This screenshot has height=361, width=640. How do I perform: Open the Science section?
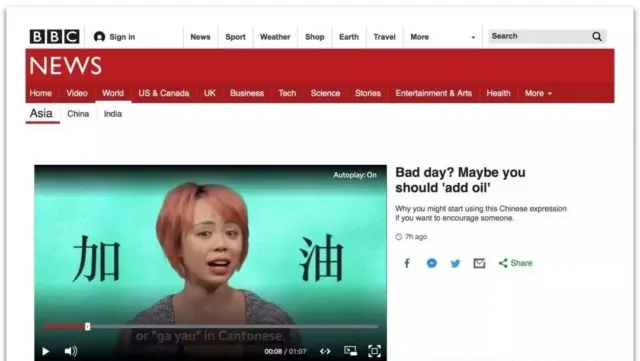point(325,93)
